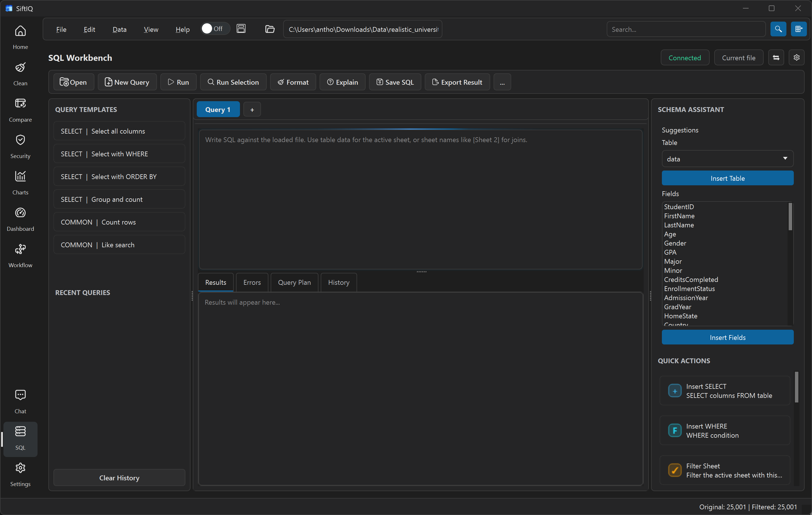Add a new query tab with plus

tap(252, 109)
